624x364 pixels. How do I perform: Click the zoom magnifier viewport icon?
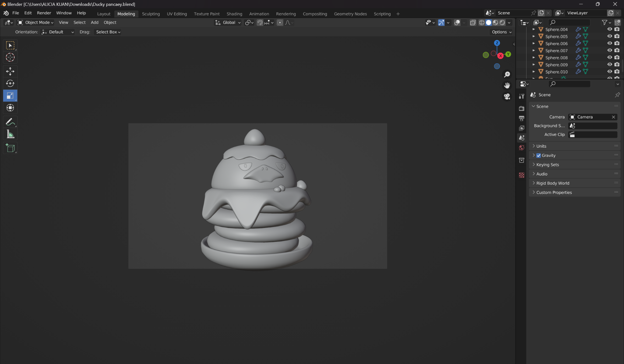(507, 75)
